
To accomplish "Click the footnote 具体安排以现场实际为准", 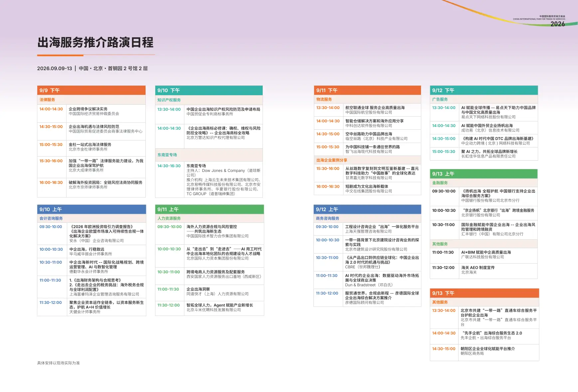I will (59, 363).
